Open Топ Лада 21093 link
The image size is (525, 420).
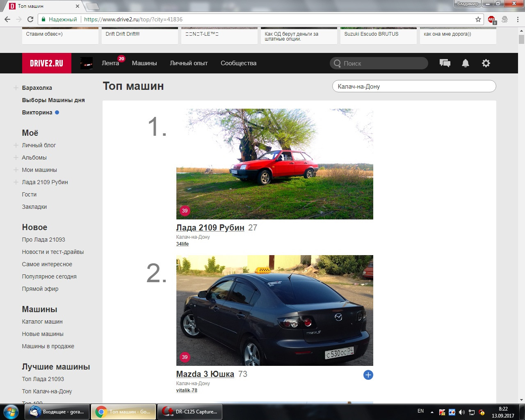click(43, 379)
